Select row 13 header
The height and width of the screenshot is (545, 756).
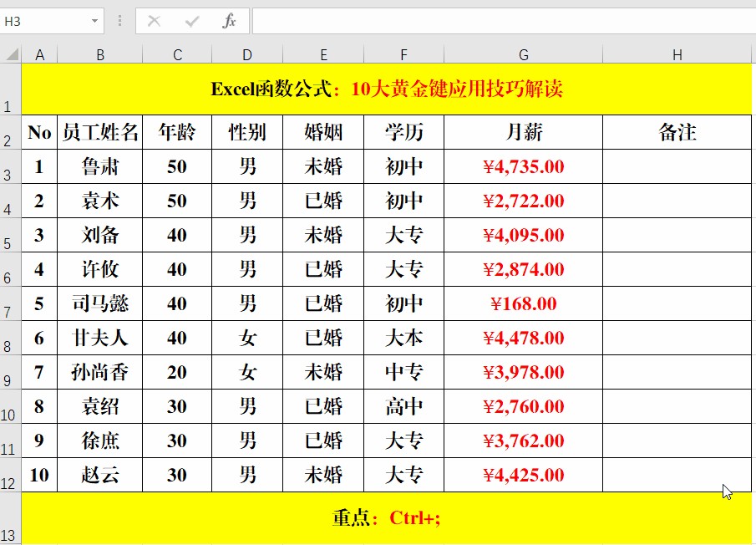pyautogui.click(x=10, y=518)
